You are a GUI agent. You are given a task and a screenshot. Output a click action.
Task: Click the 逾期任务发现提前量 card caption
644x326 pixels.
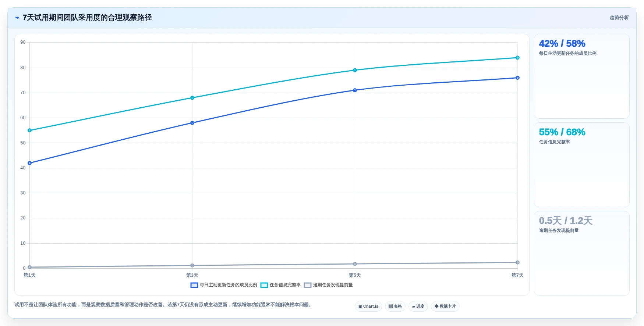click(x=559, y=230)
